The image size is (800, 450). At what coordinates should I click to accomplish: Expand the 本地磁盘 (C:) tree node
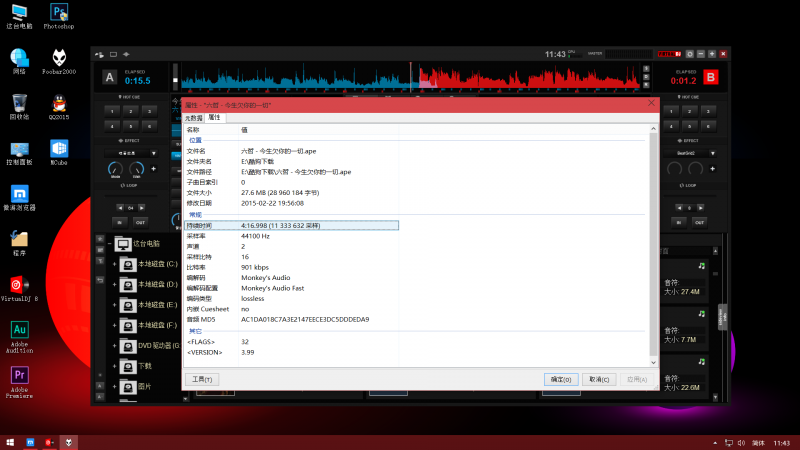pyautogui.click(x=115, y=265)
